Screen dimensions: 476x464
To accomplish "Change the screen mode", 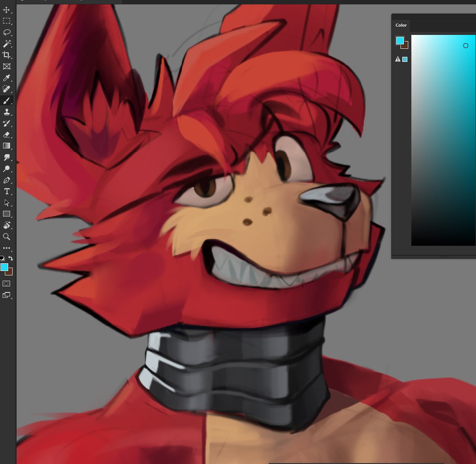I will [x=7, y=295].
